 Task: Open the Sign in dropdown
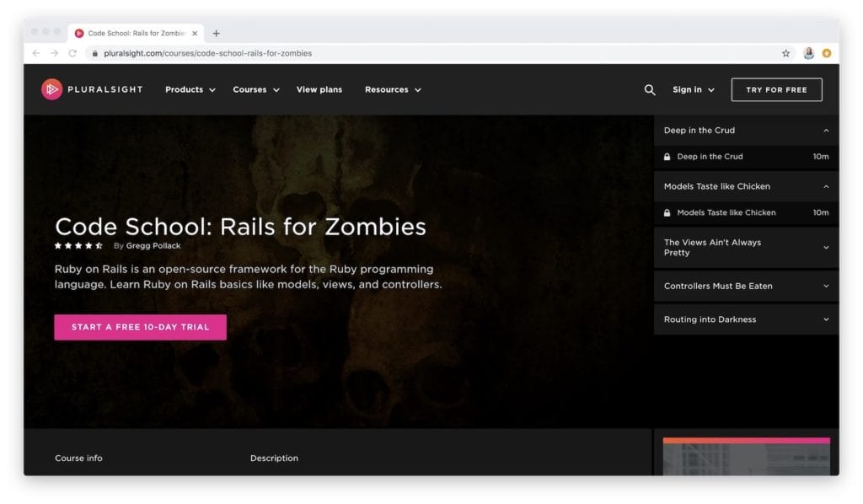tap(694, 89)
